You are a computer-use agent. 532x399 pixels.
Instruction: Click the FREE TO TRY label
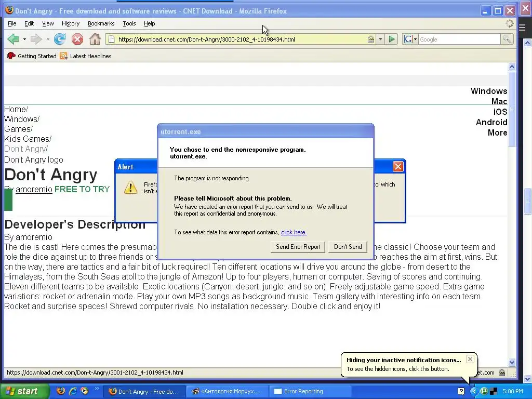[82, 189]
